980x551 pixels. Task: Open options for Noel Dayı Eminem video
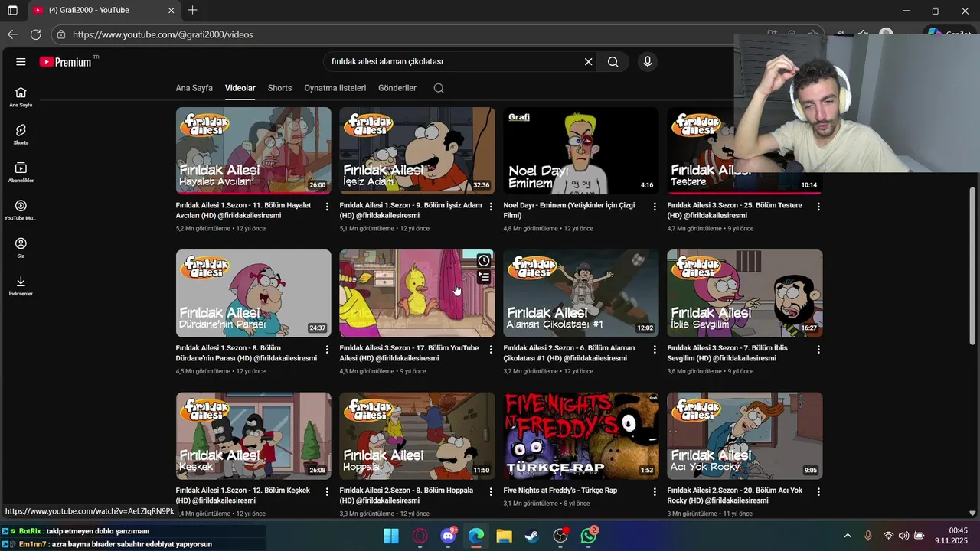[655, 207]
